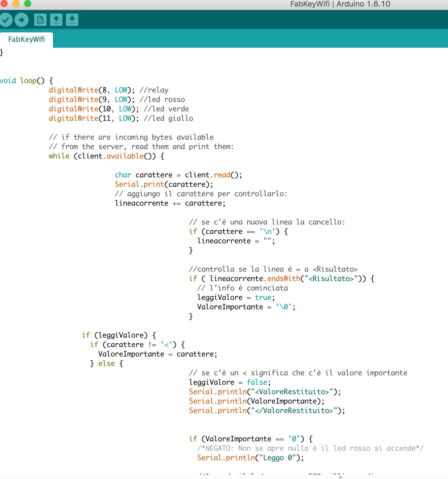This screenshot has height=479, width=448.
Task: Save the sketch with the down-arrow icon
Action: 72,20
